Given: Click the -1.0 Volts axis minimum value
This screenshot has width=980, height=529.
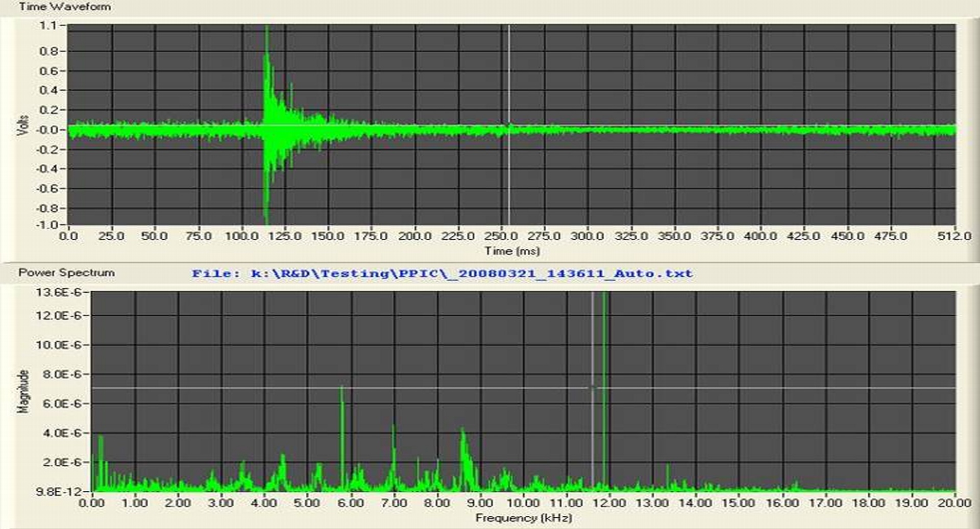Looking at the screenshot, I should (47, 225).
